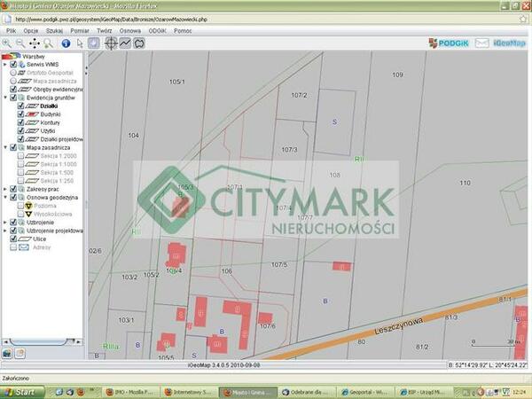Select the polygon area tool

click(x=139, y=43)
